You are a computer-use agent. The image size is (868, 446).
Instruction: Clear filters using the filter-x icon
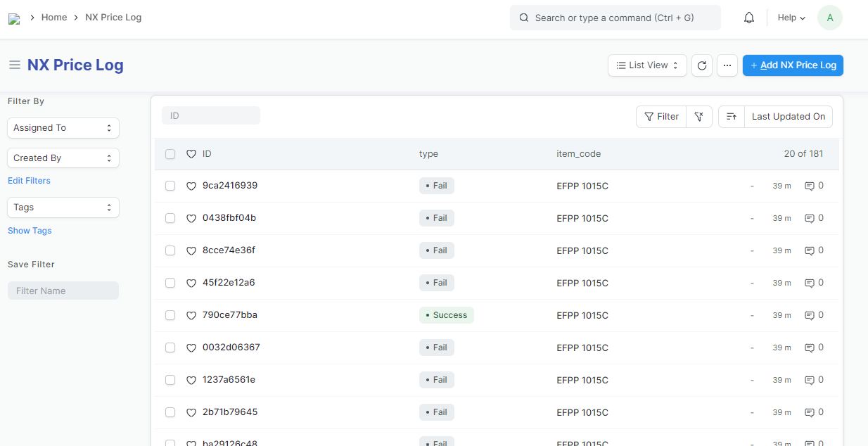[x=699, y=117]
